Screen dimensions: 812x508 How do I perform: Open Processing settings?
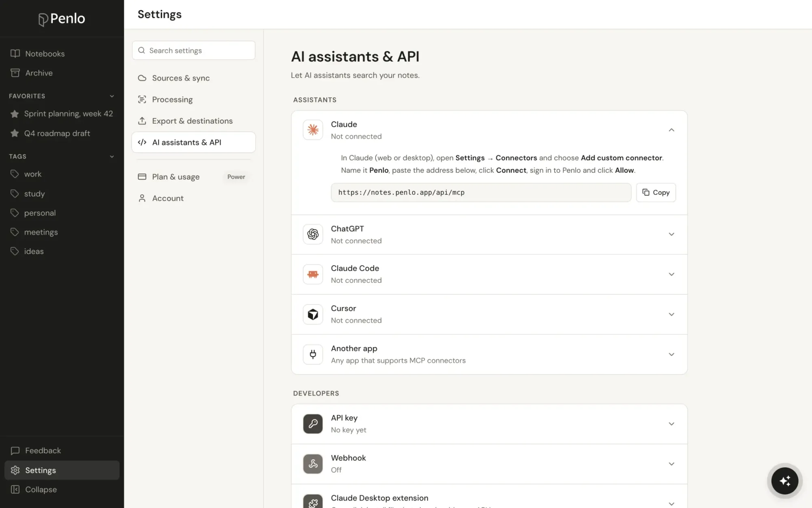(194, 100)
